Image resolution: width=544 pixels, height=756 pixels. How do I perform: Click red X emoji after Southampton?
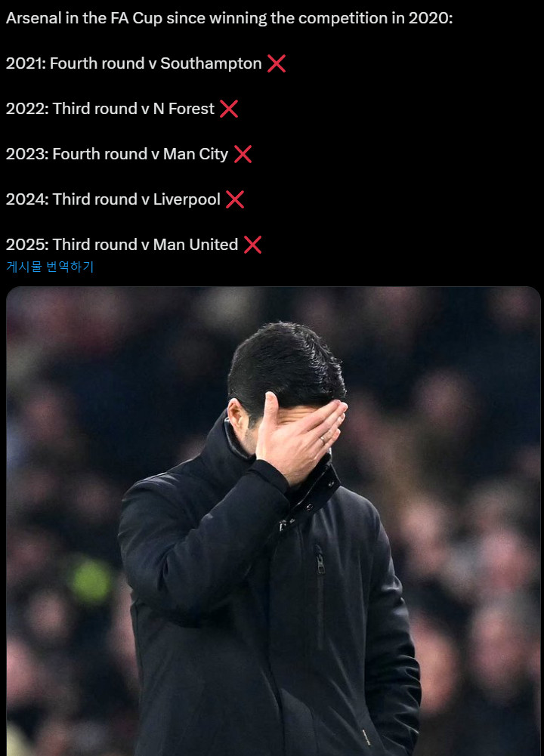(277, 63)
